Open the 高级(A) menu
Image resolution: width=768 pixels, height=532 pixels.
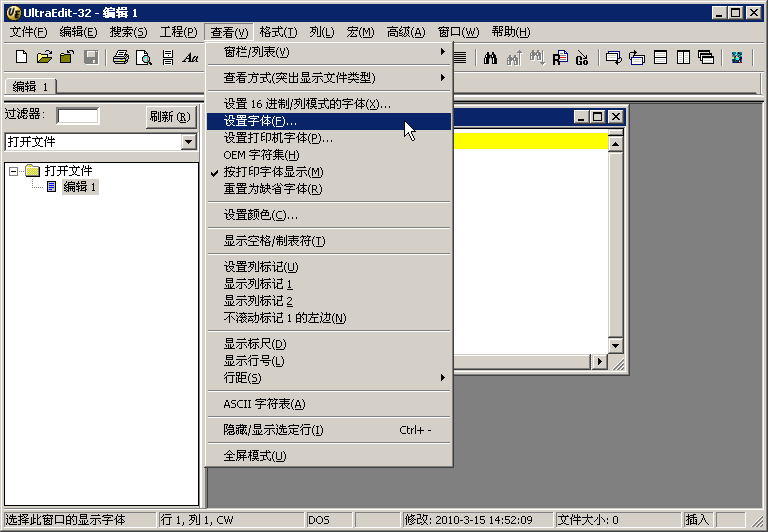[406, 32]
